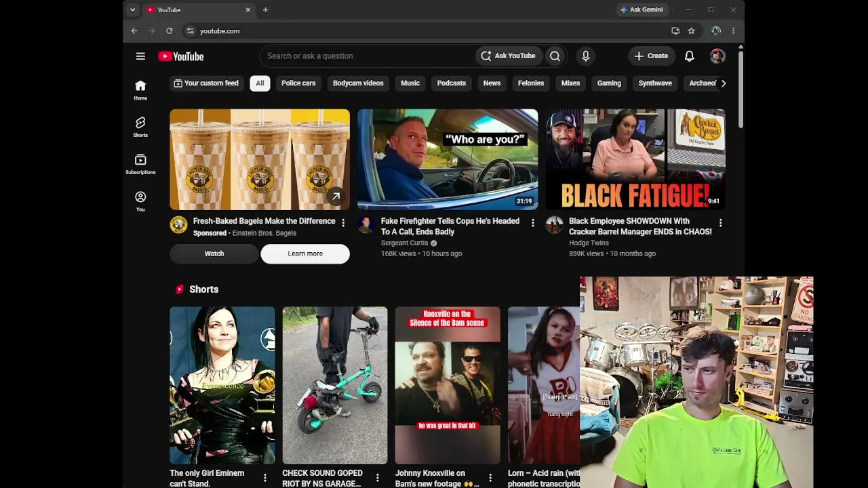Show more category chips with the right arrow
868x488 pixels.
coord(724,83)
